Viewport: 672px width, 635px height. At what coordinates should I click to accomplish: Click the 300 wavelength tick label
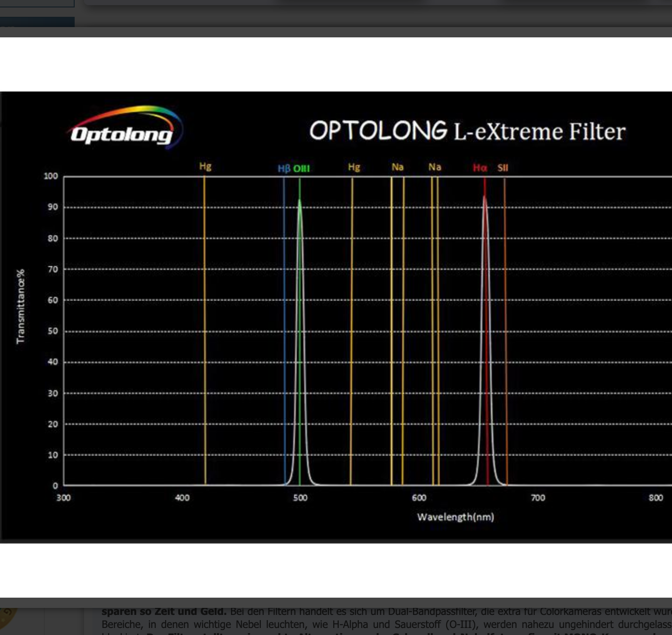pos(63,498)
